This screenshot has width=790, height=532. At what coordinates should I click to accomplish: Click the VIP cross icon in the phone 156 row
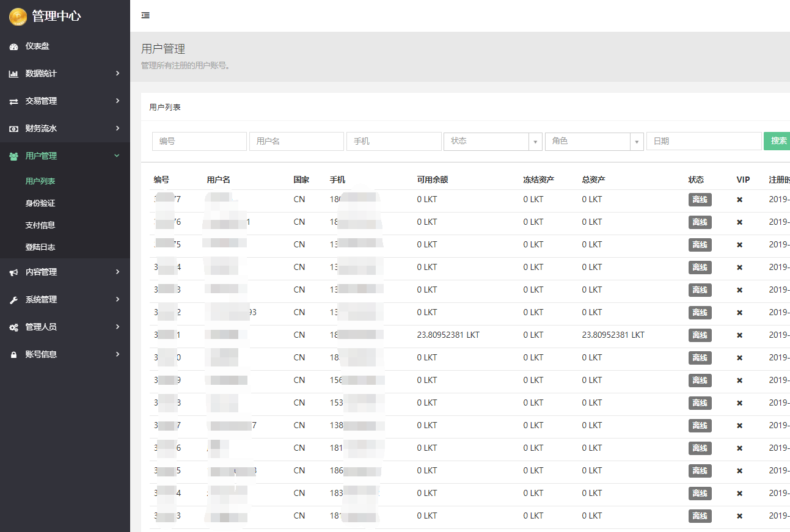tap(739, 381)
